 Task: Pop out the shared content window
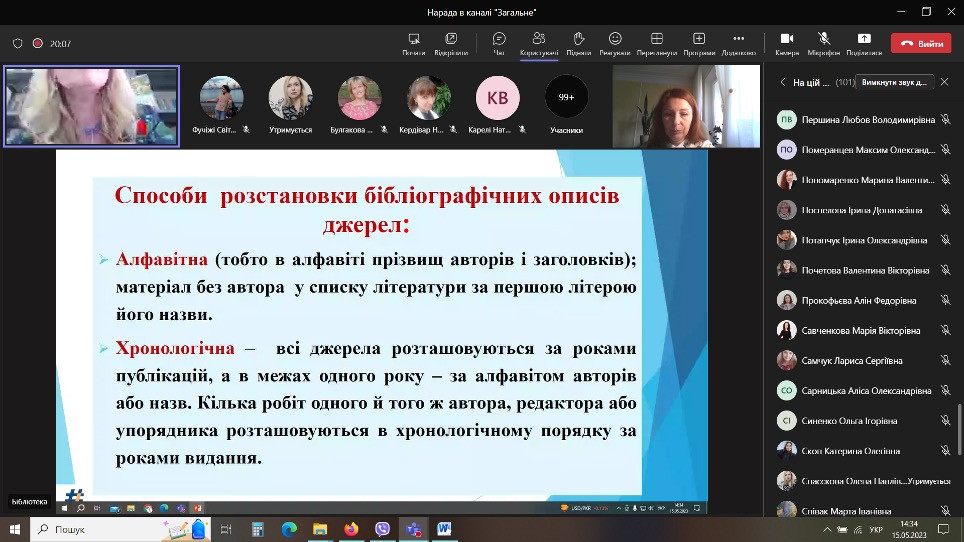point(451,42)
